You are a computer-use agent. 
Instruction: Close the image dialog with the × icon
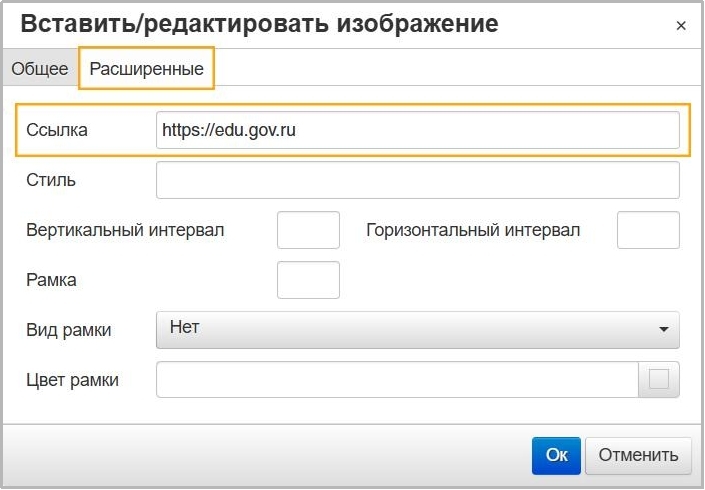coord(681,26)
